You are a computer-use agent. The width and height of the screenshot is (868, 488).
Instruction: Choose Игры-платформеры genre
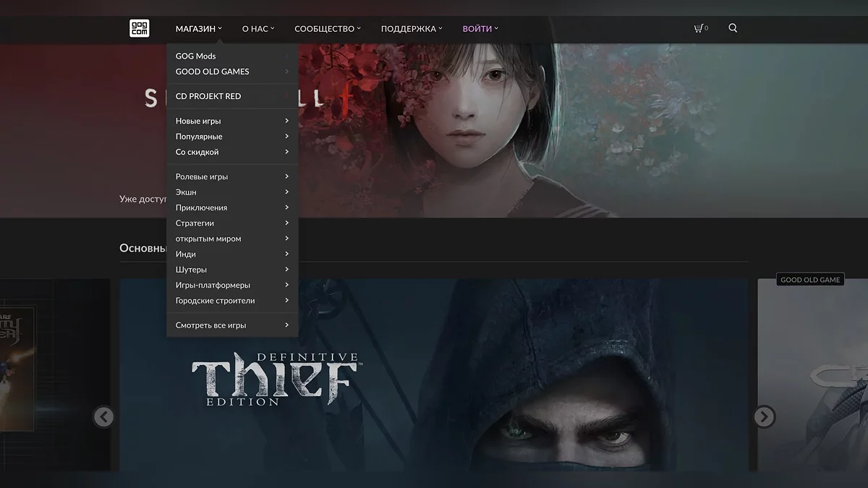click(232, 286)
